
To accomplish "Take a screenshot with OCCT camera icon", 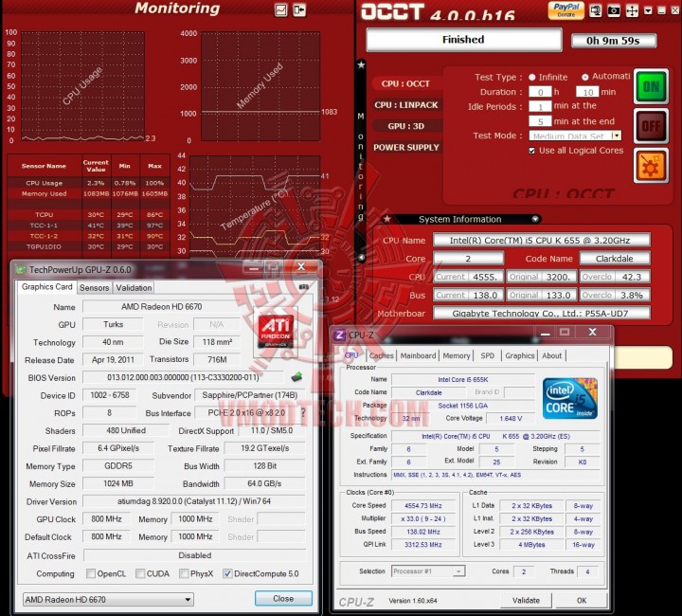I will pos(614,10).
